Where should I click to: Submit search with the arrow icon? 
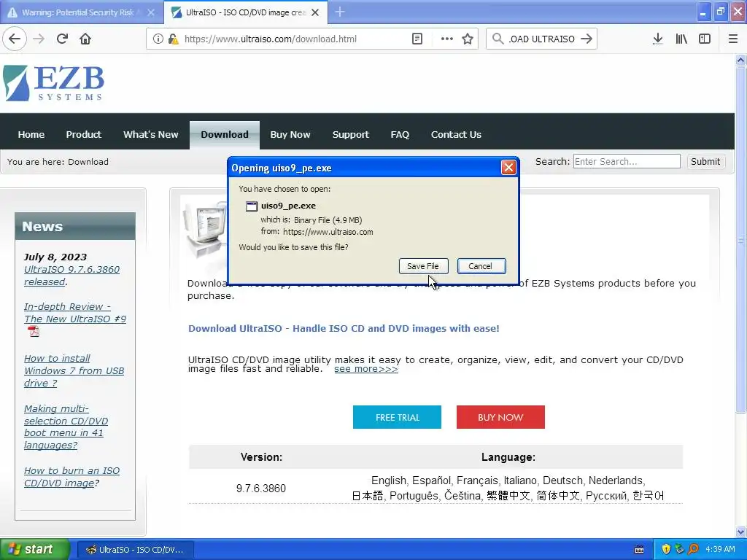[587, 39]
